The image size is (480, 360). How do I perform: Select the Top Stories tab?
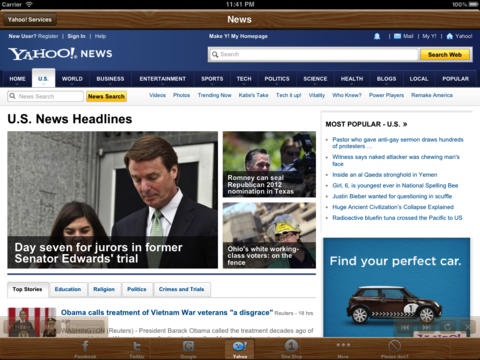pos(27,289)
